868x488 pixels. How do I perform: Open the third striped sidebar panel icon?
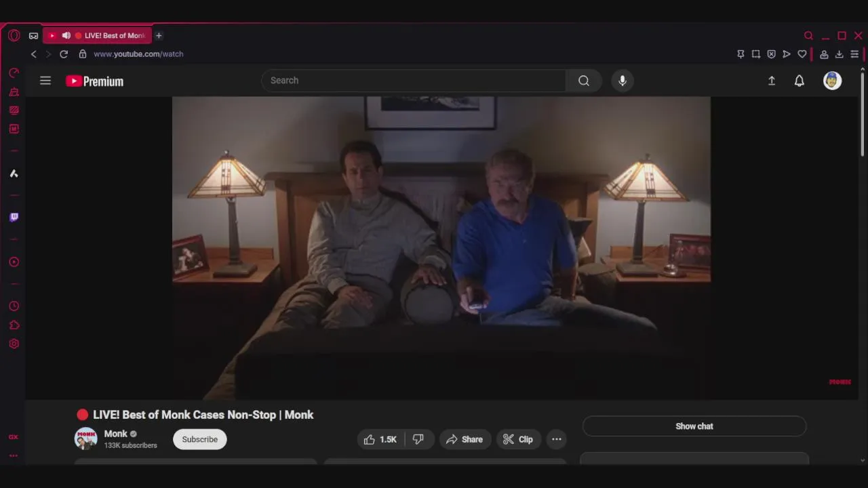(x=14, y=110)
